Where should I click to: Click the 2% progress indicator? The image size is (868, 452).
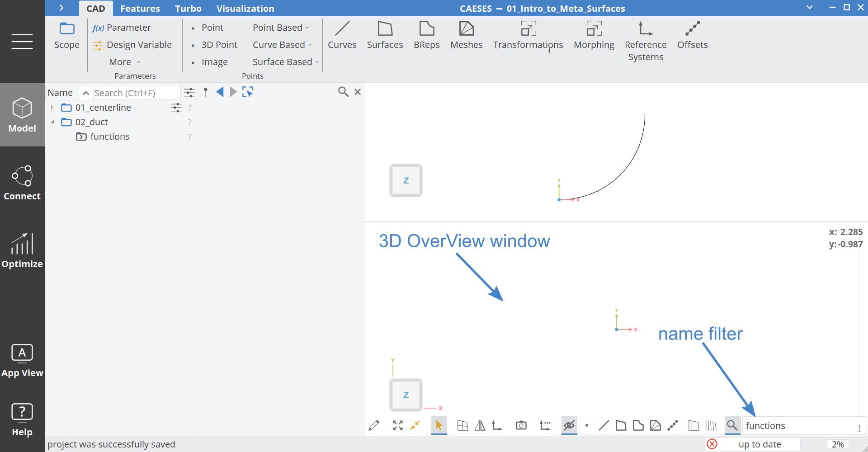tap(837, 444)
